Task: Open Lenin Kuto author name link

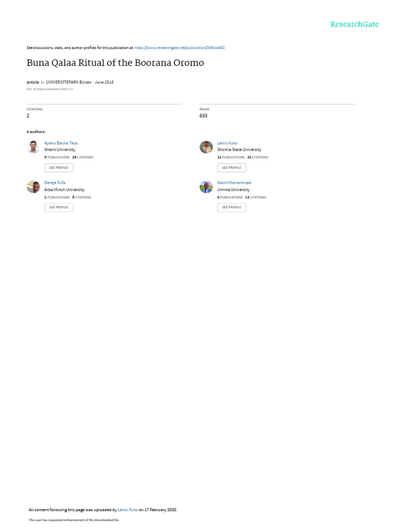Action: tap(228, 143)
